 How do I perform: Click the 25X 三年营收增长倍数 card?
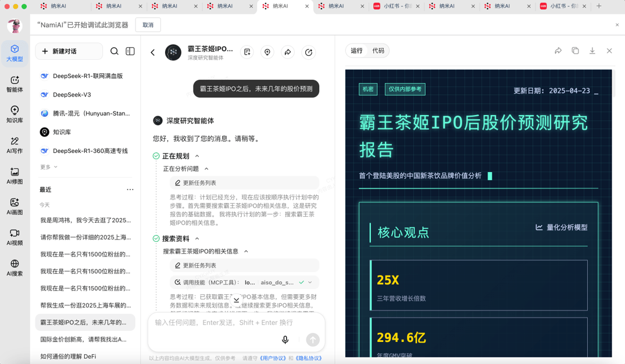pos(478,286)
